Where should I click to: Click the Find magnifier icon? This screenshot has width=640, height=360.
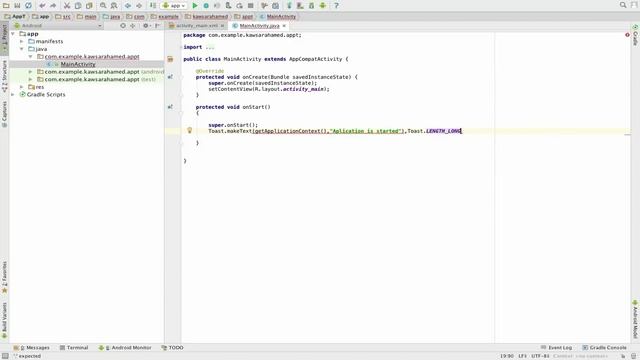click(103, 5)
